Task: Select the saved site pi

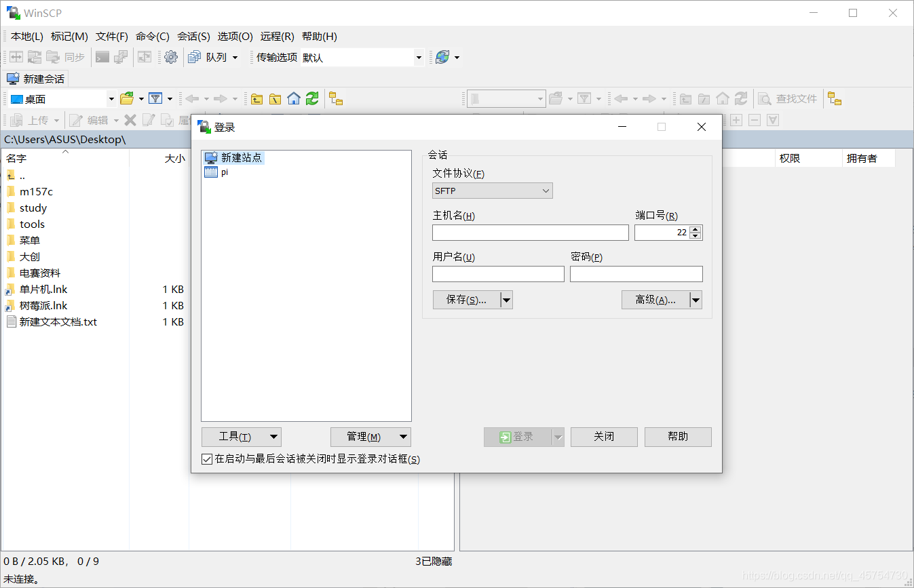Action: (x=216, y=172)
